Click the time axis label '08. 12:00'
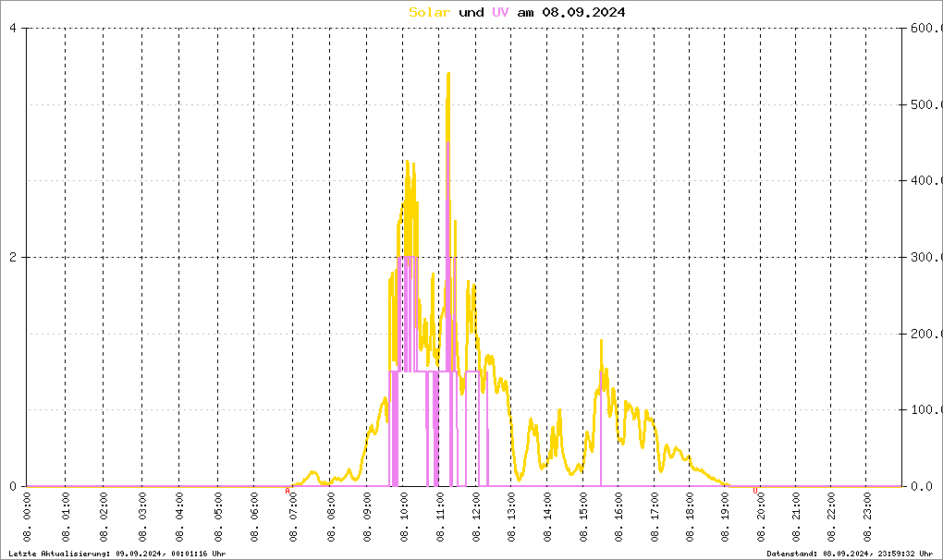This screenshot has width=943, height=560. [476, 517]
